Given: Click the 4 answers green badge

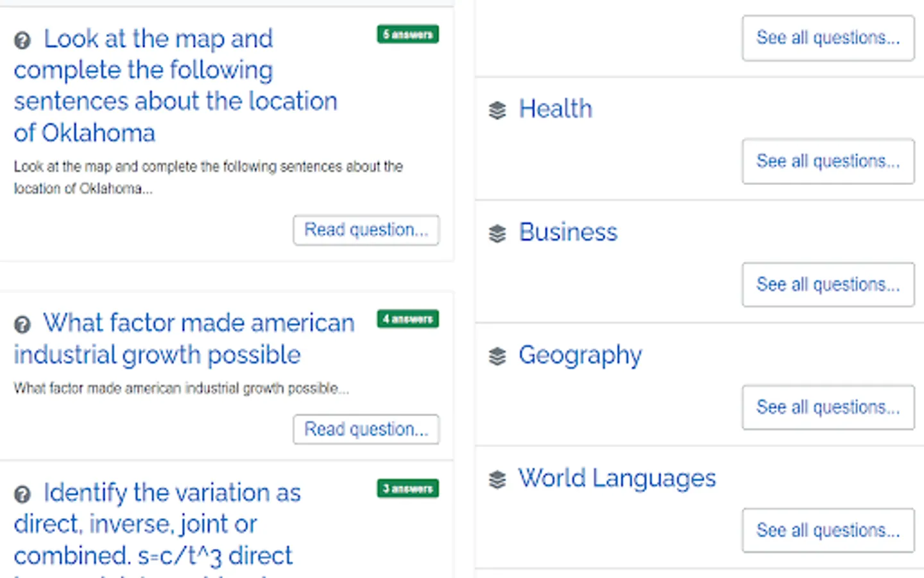Looking at the screenshot, I should [407, 319].
